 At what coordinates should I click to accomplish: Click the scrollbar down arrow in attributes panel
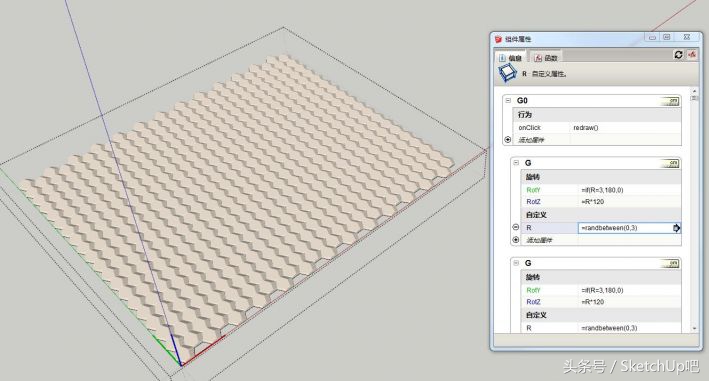pos(695,329)
